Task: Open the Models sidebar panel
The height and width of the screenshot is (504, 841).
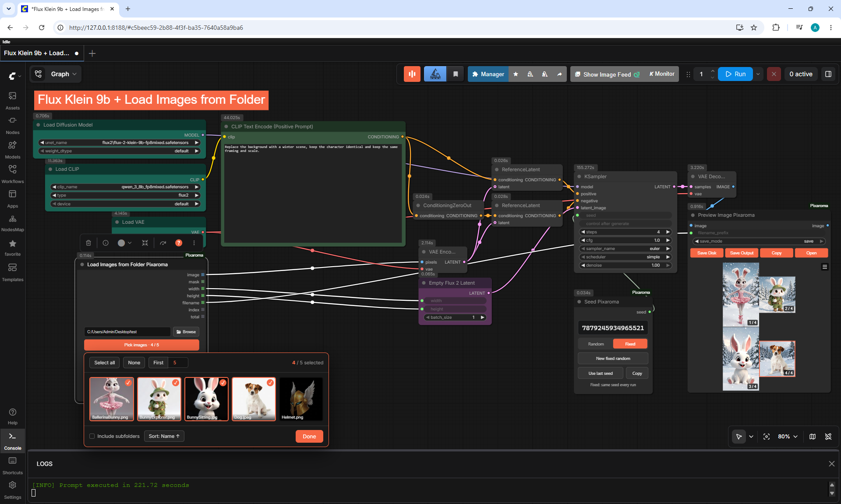Action: coord(13,149)
